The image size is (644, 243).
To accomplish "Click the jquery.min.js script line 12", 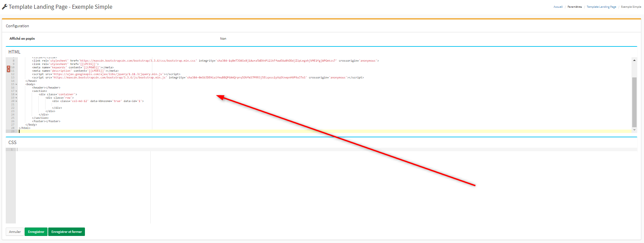I will click(106, 74).
